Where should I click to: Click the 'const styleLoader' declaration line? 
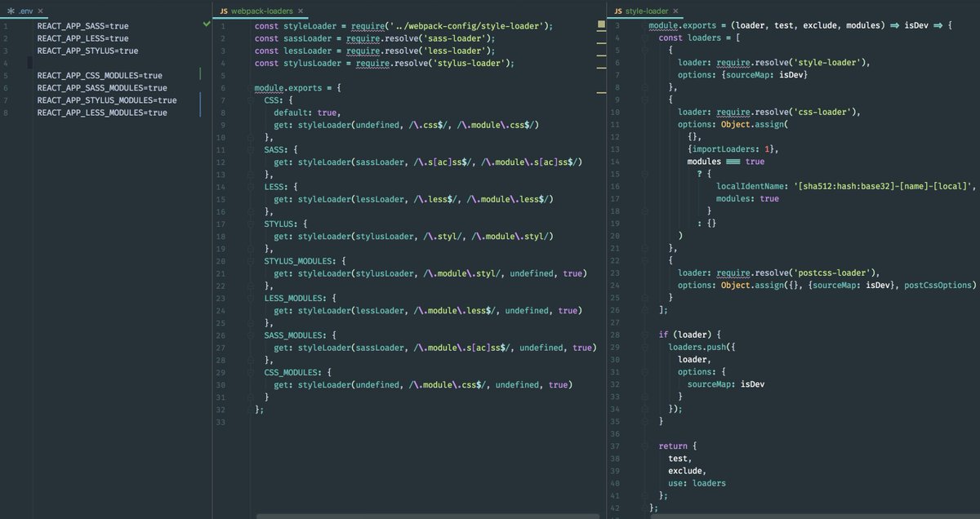[x=403, y=26]
